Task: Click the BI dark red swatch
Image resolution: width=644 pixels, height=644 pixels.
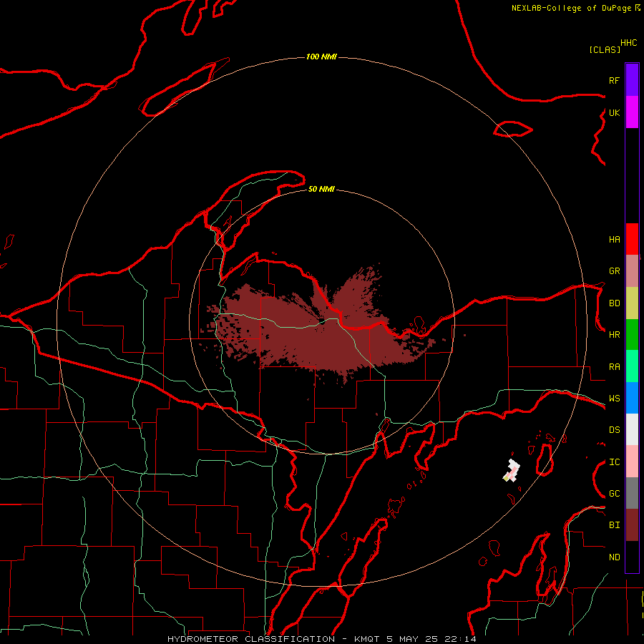Action: click(632, 525)
